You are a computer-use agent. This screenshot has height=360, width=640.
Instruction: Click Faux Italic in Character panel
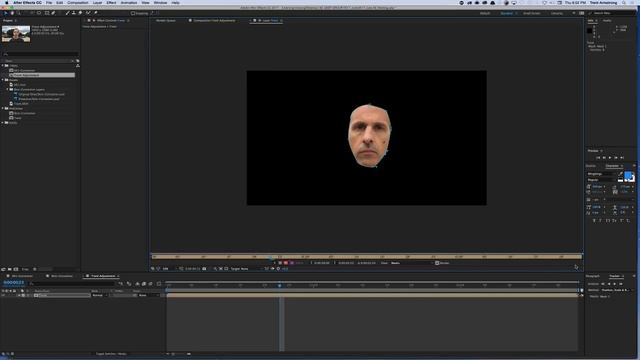[x=600, y=220]
